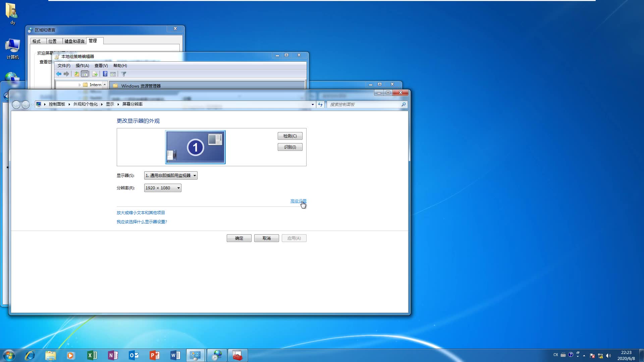The width and height of the screenshot is (644, 362).
Task: Show hidden tray icons arrow
Action: [584, 356]
